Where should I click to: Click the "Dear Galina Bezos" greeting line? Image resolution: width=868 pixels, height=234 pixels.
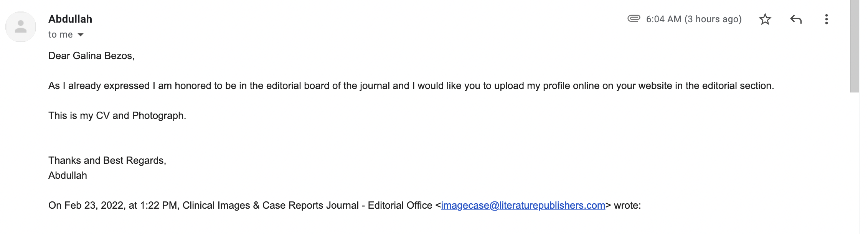(91, 56)
